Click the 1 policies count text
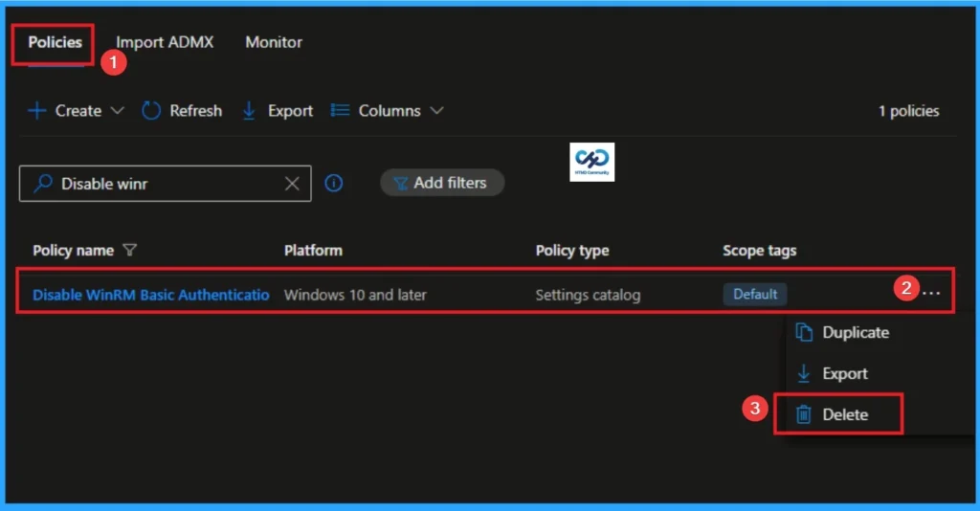This screenshot has height=511, width=980. click(x=909, y=111)
